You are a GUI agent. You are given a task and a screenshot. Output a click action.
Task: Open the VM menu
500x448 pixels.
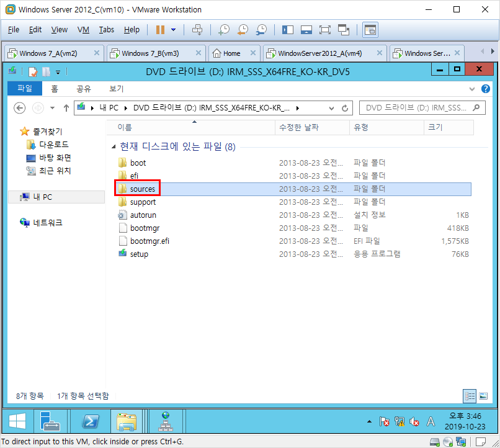tap(83, 30)
